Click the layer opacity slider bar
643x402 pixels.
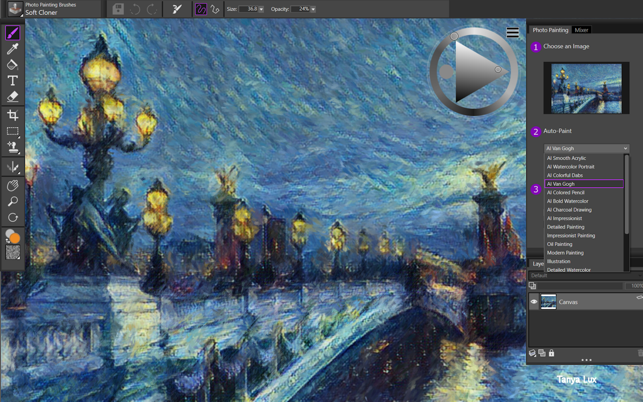[x=581, y=286]
